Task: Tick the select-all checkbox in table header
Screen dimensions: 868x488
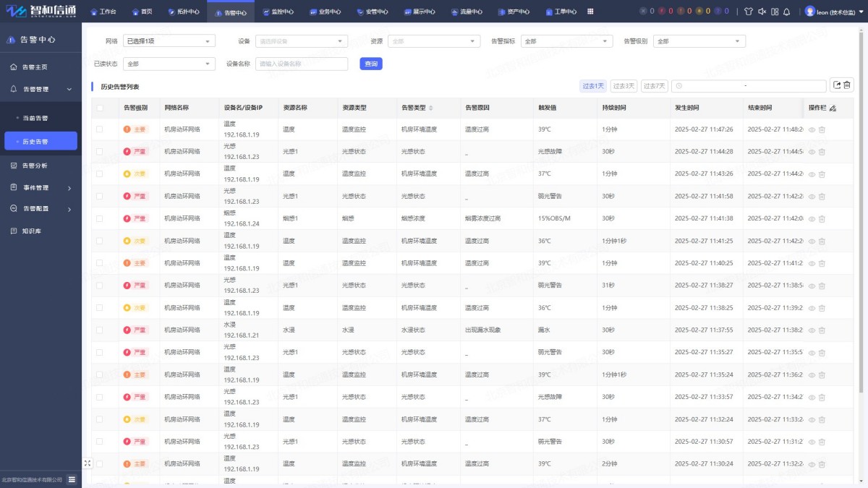Action: click(100, 108)
